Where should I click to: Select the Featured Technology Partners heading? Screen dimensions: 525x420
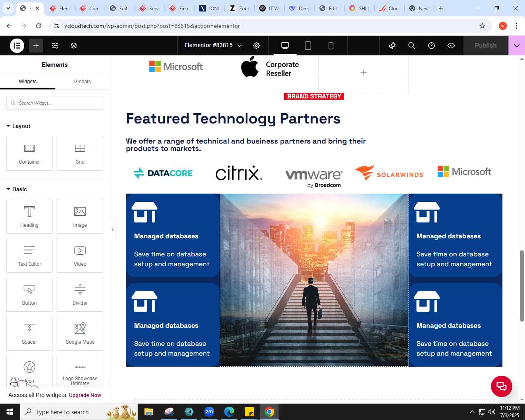[233, 119]
